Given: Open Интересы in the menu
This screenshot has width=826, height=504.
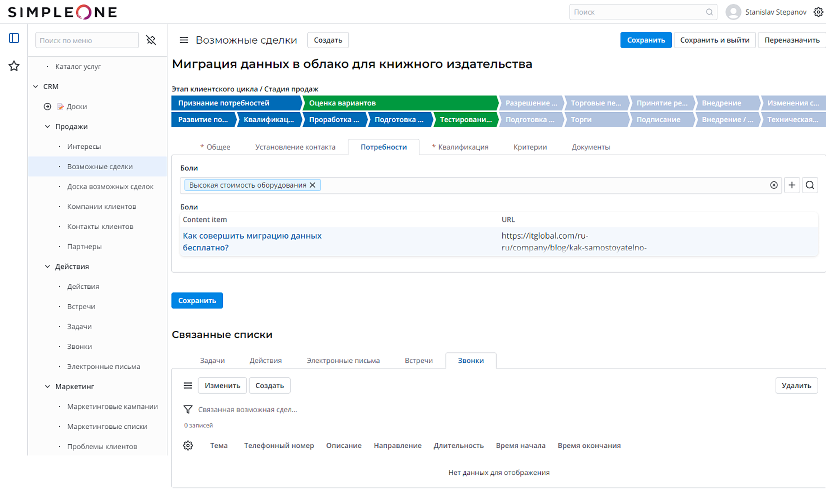Looking at the screenshot, I should 84,146.
